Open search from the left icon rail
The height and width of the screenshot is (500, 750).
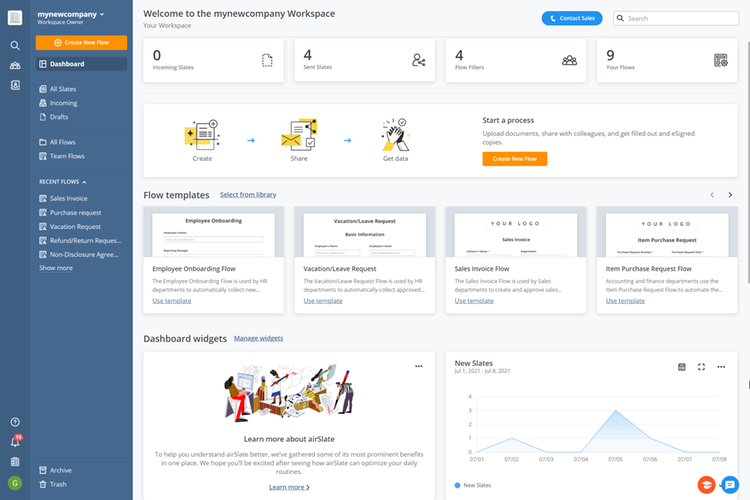(x=15, y=45)
